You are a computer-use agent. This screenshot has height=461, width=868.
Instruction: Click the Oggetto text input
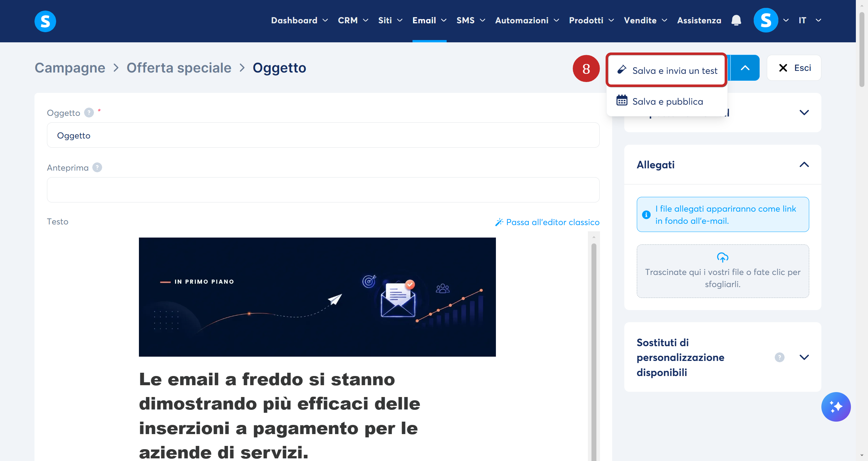(323, 135)
